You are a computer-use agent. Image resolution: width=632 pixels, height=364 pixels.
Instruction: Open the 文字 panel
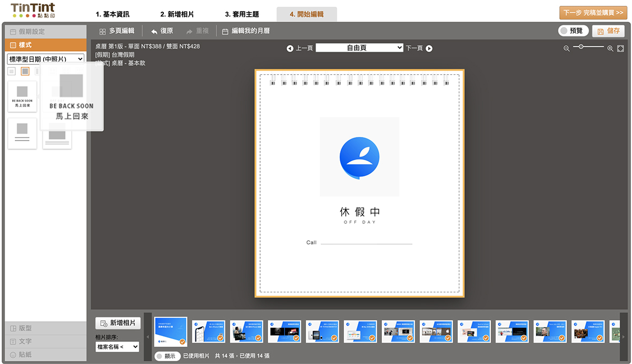point(46,341)
